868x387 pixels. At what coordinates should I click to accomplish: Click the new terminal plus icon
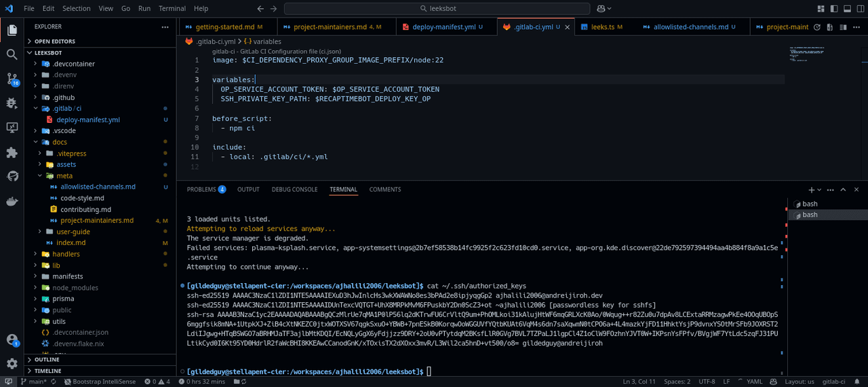[x=811, y=190]
